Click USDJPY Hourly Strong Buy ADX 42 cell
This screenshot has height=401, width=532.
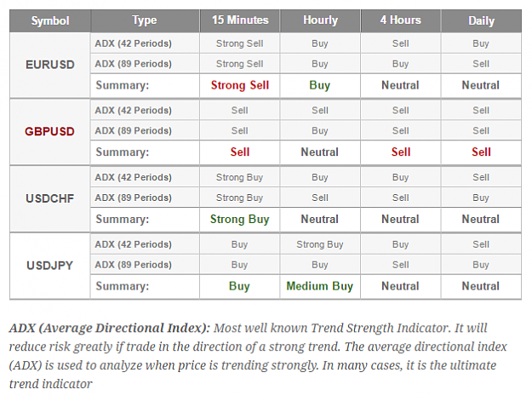coord(320,244)
